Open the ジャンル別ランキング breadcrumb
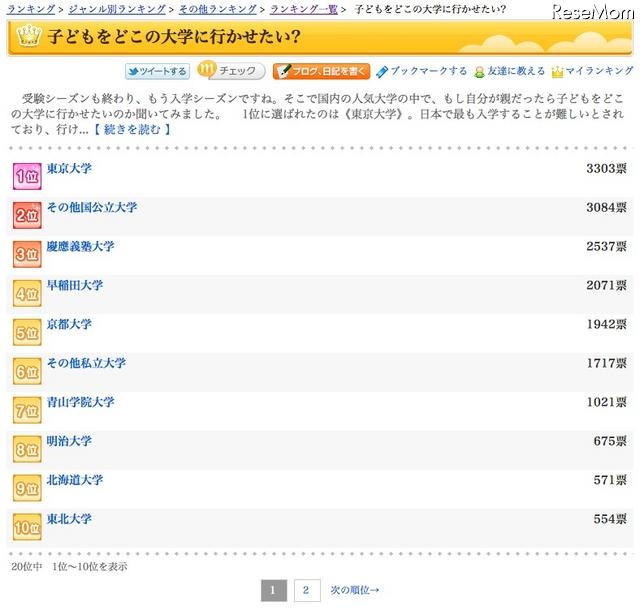Viewport: 640px width, 615px height. tap(117, 9)
